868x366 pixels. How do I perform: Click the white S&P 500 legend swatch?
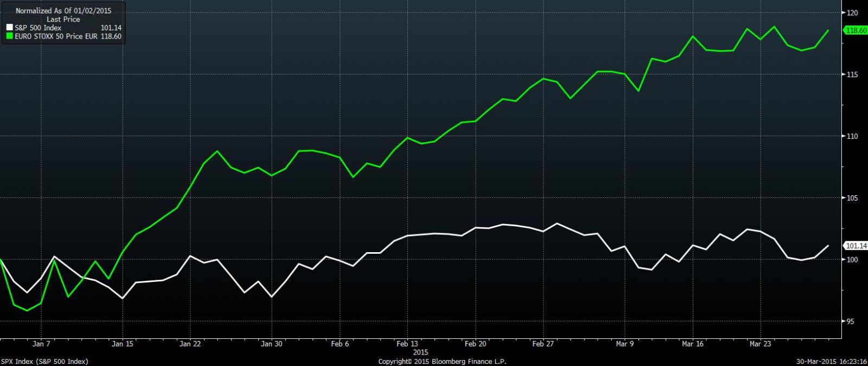(x=9, y=28)
